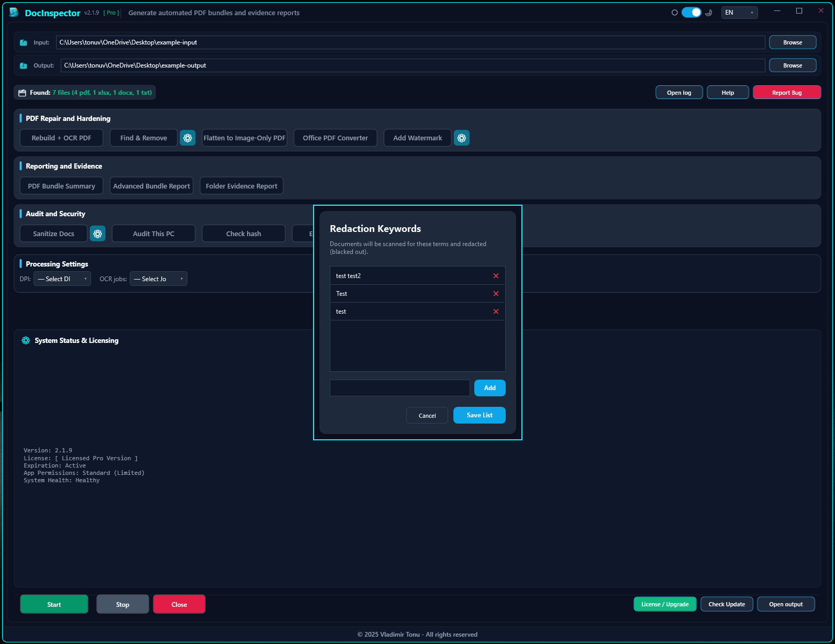Open Add Watermark settings gear
This screenshot has width=835, height=644.
click(461, 138)
